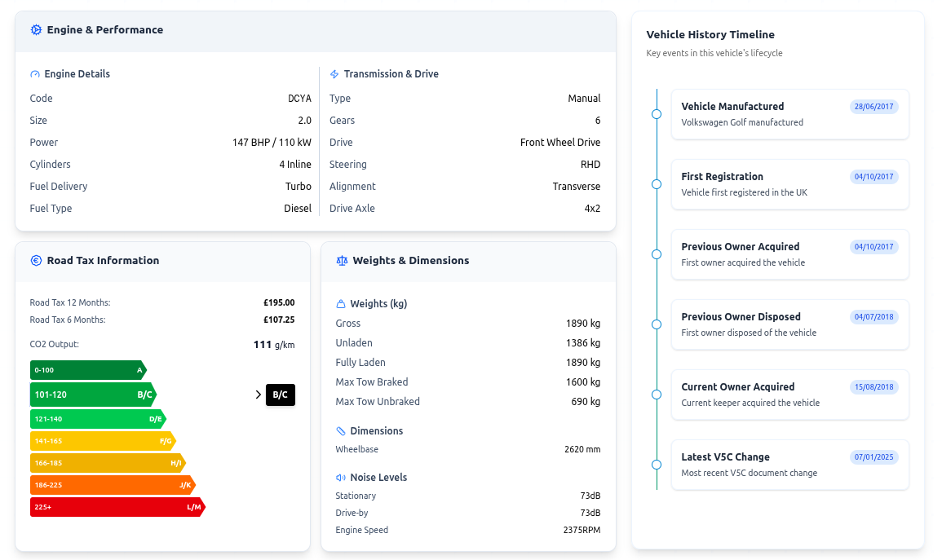Click the unladen weight 1386 kg

click(583, 343)
